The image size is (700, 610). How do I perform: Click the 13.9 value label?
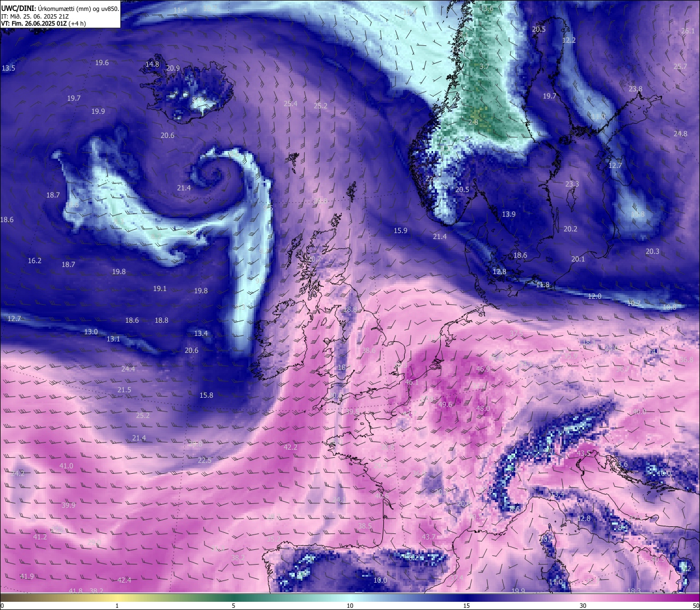pos(509,214)
